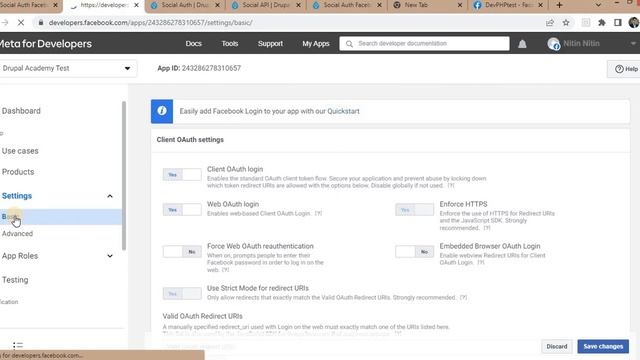Share this page icon in address bar
The width and height of the screenshot is (640, 360).
click(550, 23)
